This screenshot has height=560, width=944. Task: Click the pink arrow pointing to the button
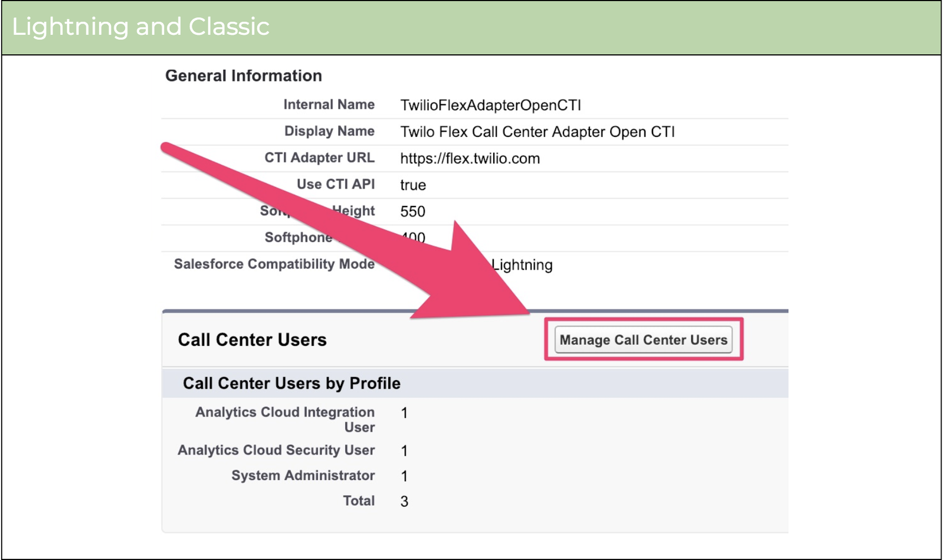pyautogui.click(x=354, y=236)
